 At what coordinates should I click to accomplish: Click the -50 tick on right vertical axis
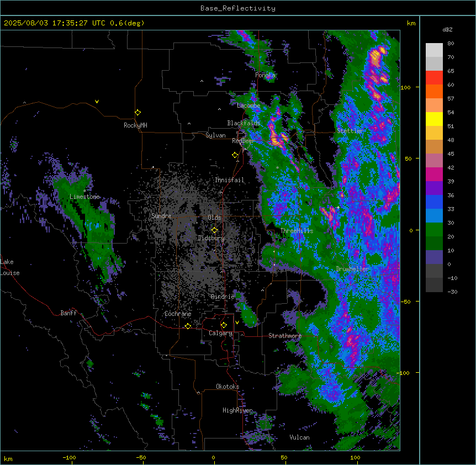click(405, 302)
